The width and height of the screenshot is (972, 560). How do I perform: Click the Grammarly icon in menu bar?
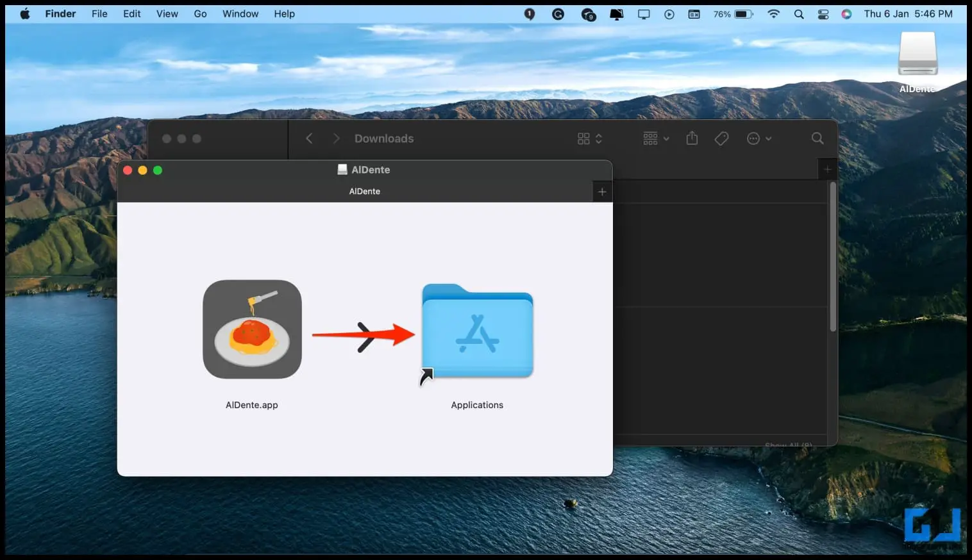(x=558, y=13)
